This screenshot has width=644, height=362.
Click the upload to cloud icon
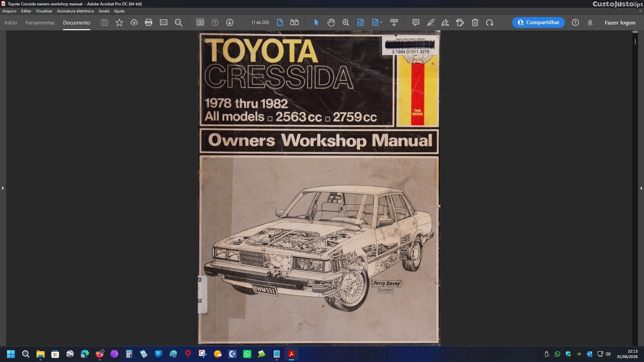tap(134, 22)
